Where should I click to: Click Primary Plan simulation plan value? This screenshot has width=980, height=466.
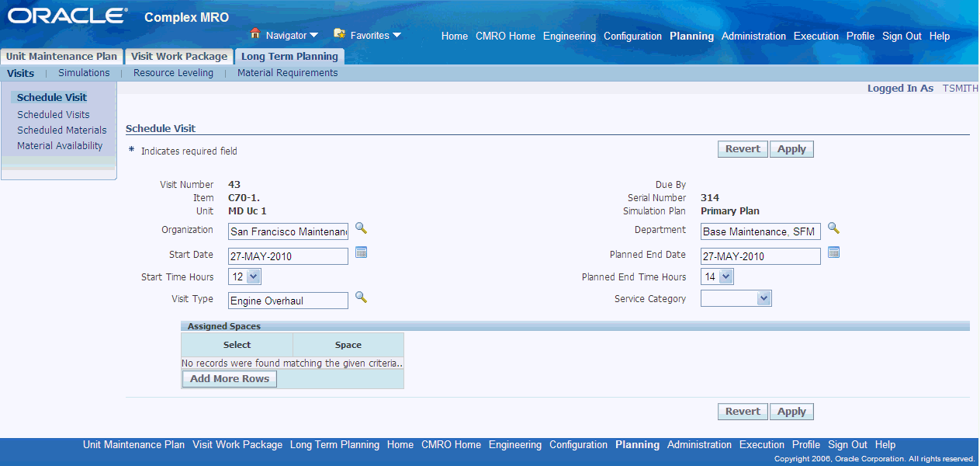pos(730,210)
